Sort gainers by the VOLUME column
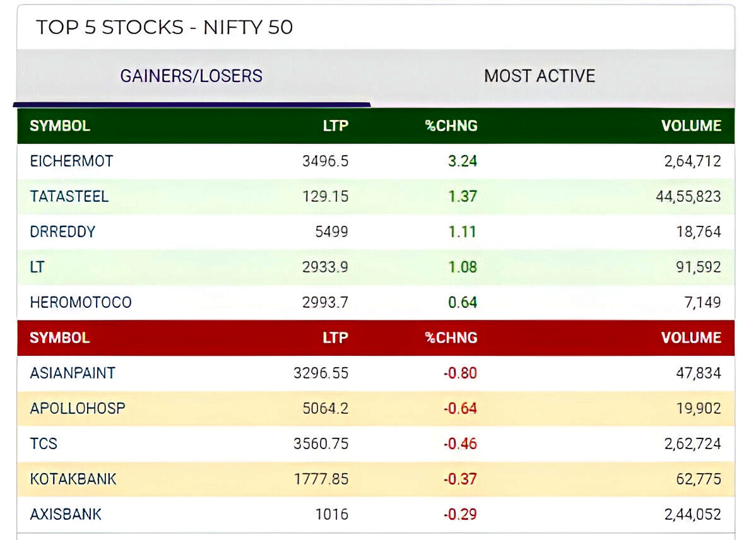The image size is (756, 540). tap(691, 126)
